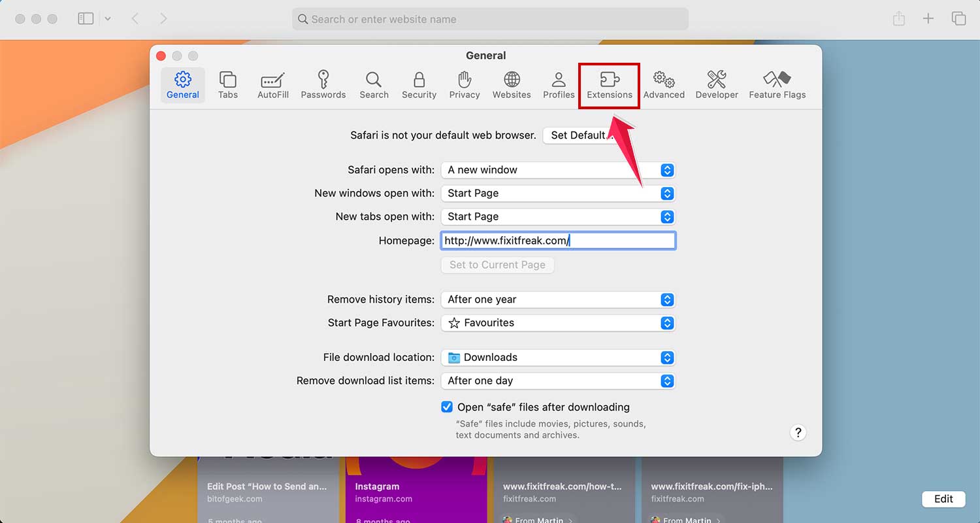
Task: Open the Passwords preferences pane
Action: (x=323, y=85)
